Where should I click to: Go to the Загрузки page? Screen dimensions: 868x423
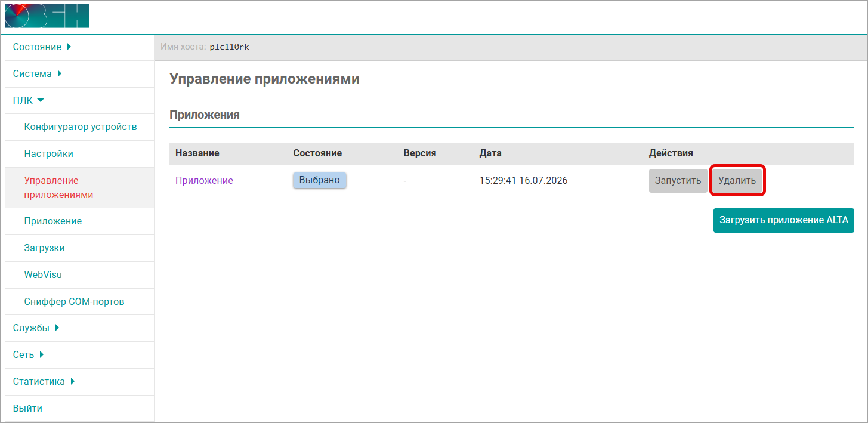(x=45, y=248)
